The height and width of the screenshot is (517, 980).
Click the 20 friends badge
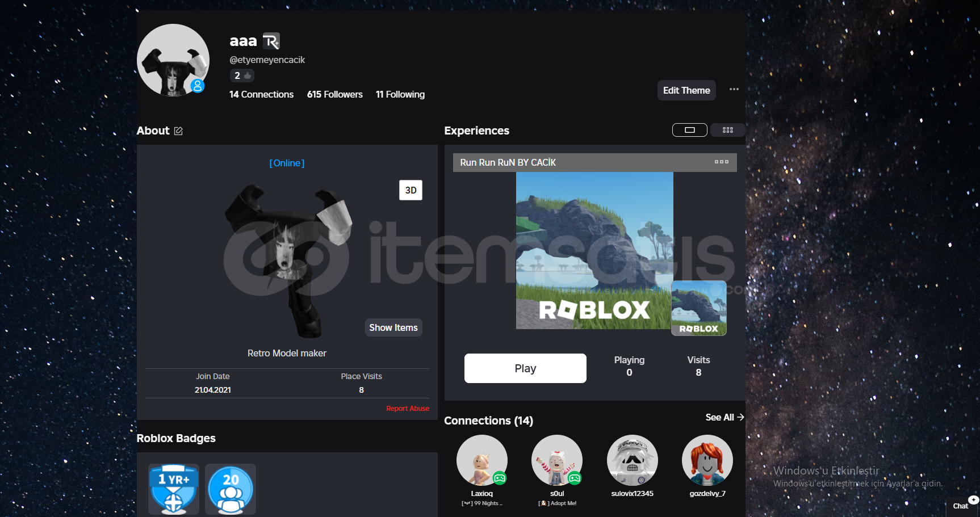point(231,489)
